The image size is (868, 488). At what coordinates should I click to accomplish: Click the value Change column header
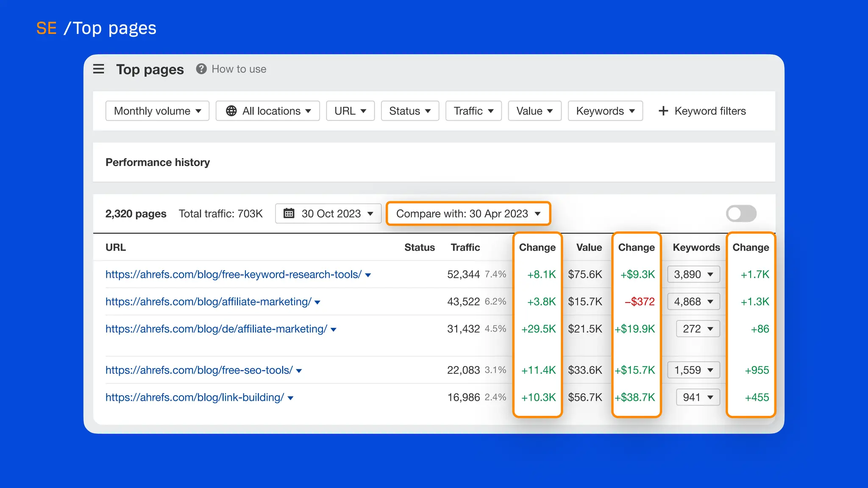coord(637,247)
